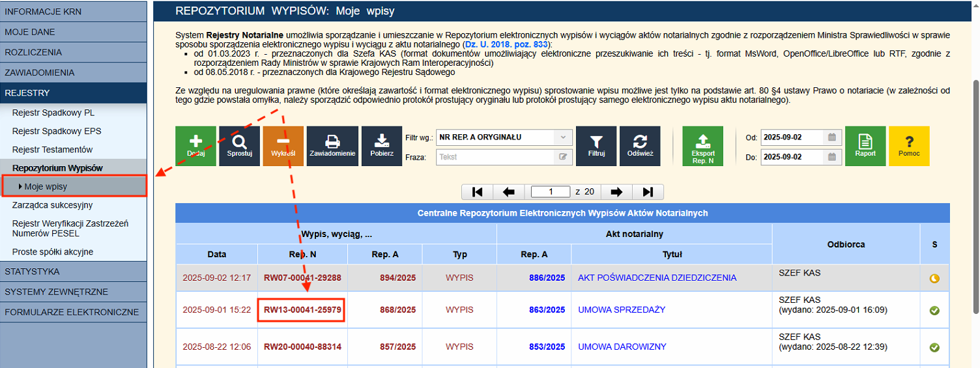
Task: Click the Zawiadomienie printer button
Action: click(332, 146)
